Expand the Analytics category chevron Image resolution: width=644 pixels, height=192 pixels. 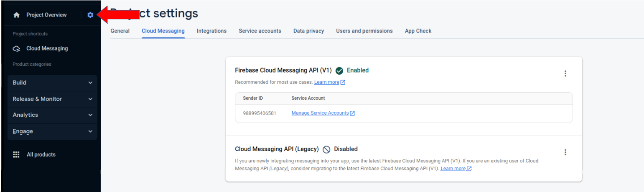click(90, 115)
